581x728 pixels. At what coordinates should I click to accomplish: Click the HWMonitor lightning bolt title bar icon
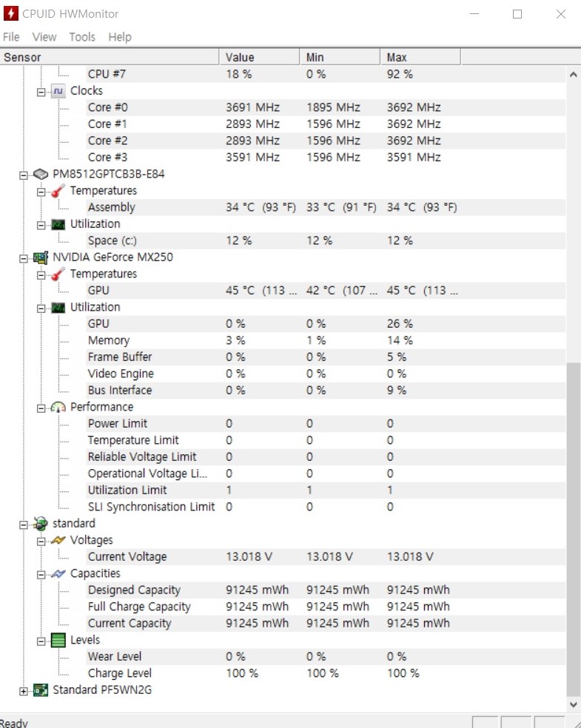[x=11, y=13]
